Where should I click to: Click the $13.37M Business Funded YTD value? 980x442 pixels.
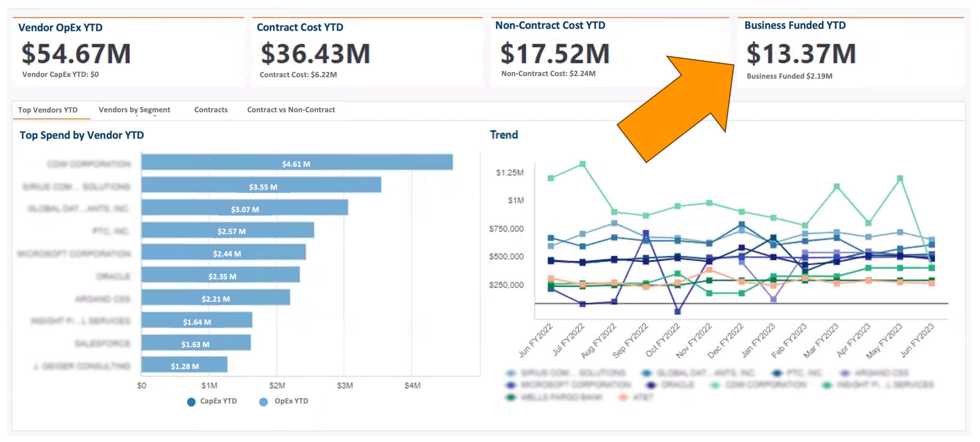click(x=801, y=53)
